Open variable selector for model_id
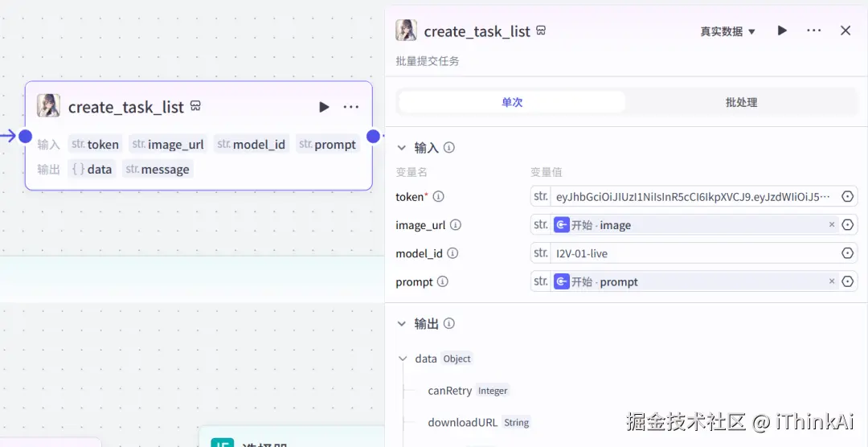This screenshot has width=868, height=447. 848,253
